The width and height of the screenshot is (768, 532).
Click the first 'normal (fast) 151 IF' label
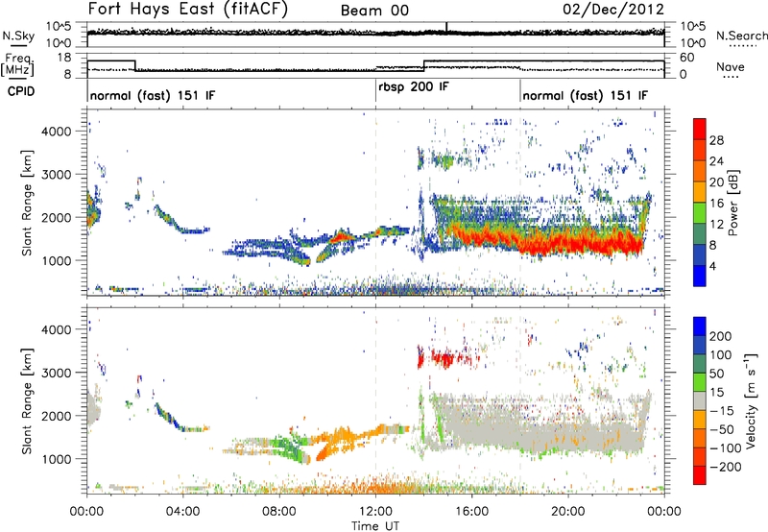coord(153,95)
